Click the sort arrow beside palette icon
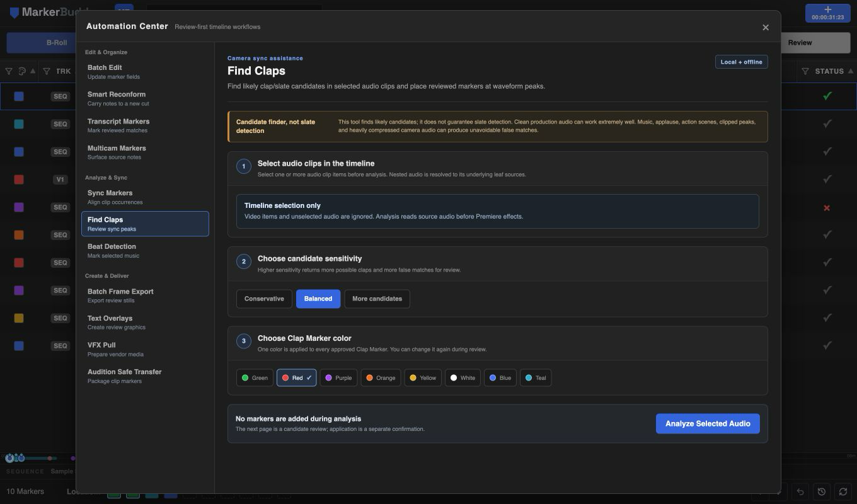Image resolution: width=857 pixels, height=504 pixels. 33,71
